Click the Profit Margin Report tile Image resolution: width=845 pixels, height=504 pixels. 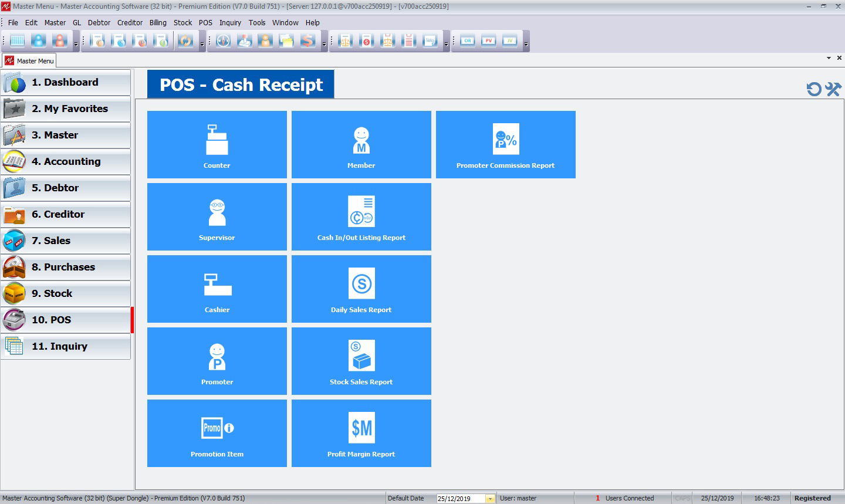click(361, 433)
